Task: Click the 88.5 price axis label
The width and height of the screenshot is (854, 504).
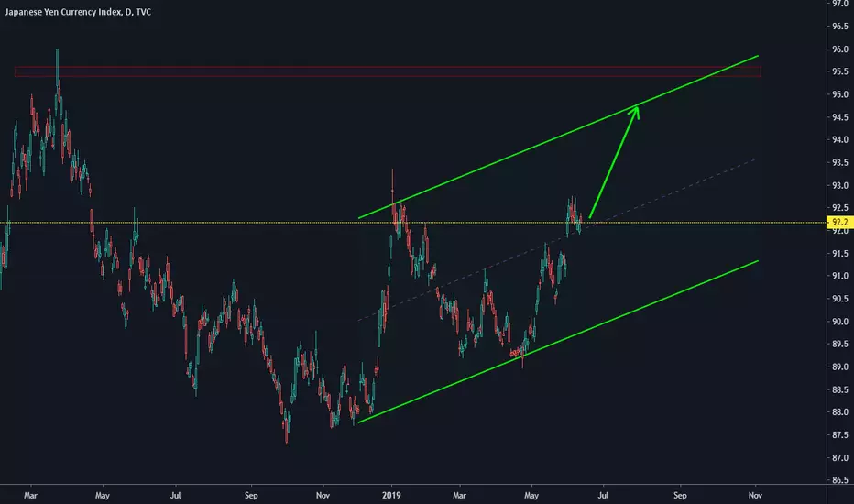Action: click(840, 389)
